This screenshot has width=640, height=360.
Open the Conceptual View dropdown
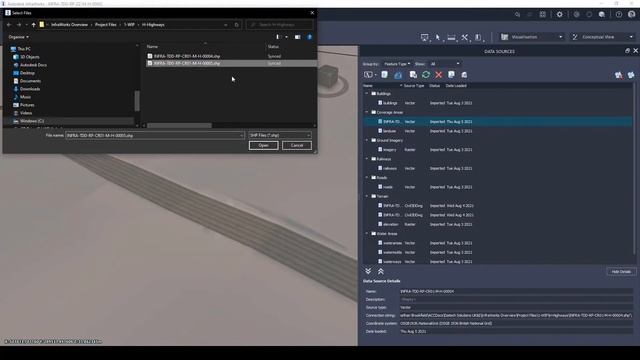[x=602, y=37]
